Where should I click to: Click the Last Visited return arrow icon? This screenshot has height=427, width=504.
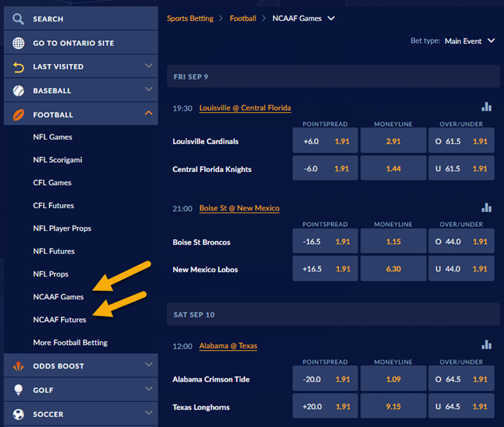(18, 67)
